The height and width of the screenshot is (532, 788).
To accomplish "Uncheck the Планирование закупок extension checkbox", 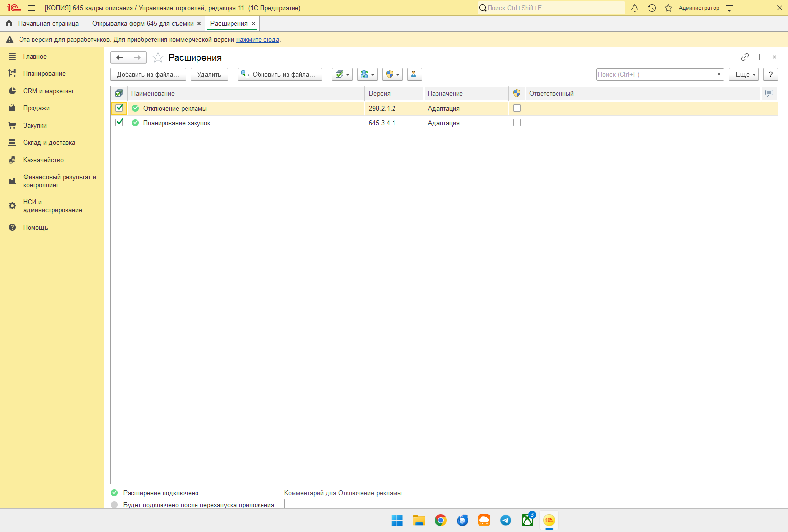I will [x=119, y=122].
